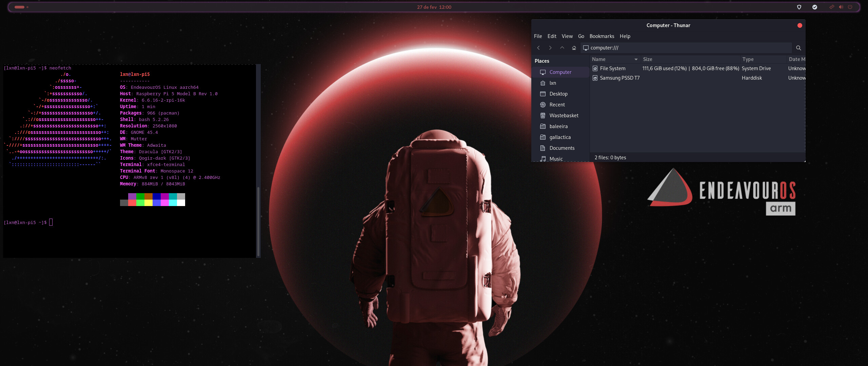Click the System Drive type cell
The width and height of the screenshot is (868, 366).
pos(756,68)
